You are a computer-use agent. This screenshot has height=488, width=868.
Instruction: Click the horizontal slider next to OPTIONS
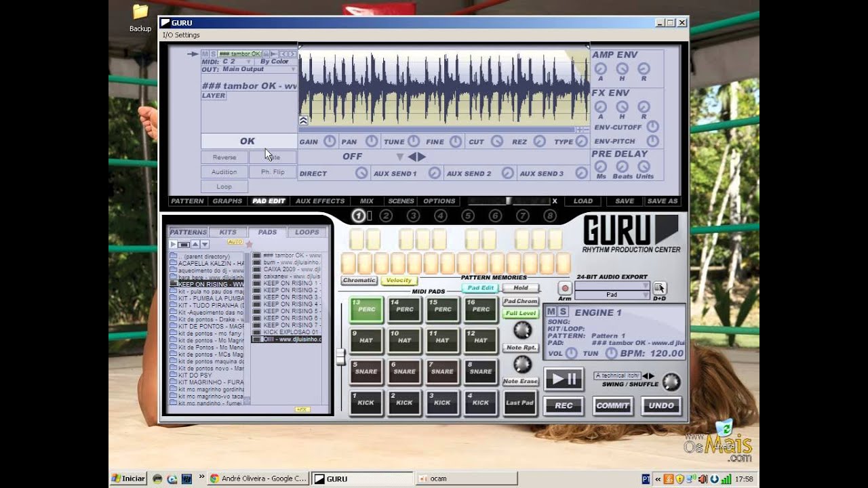click(x=509, y=201)
